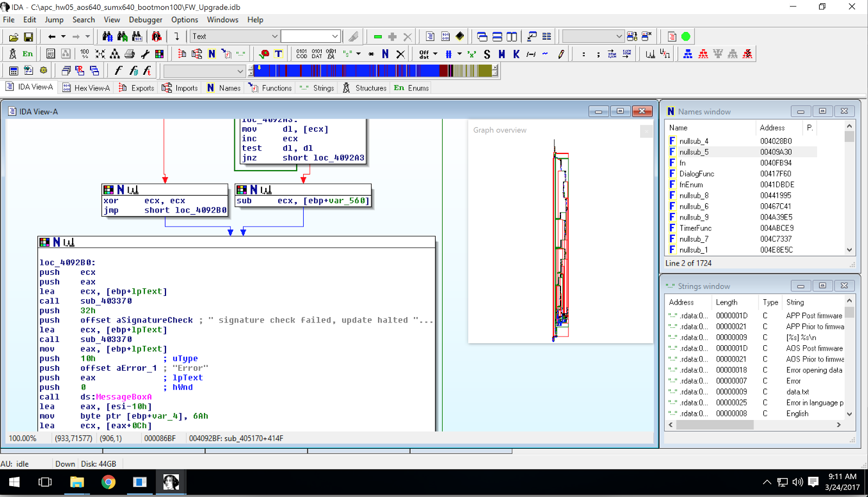Viewport: 868px width, 497px height.
Task: Select DialogFunc in the Names window
Action: coord(697,174)
